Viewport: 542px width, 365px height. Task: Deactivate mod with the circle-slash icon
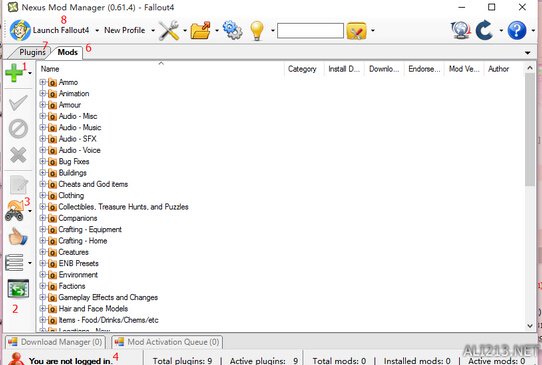coord(18,129)
